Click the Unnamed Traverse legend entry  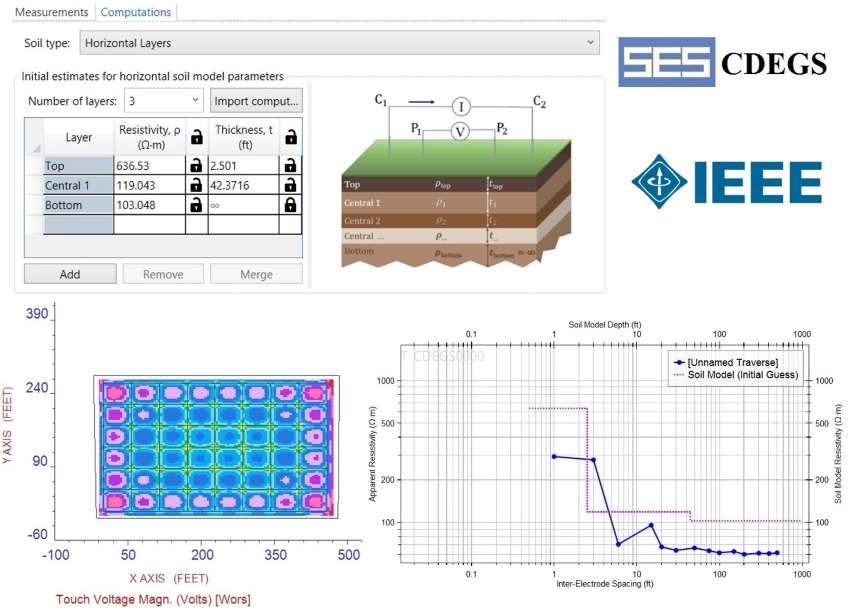coord(725,362)
